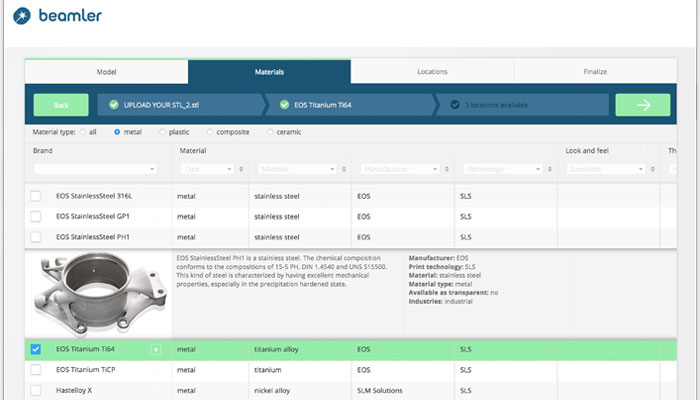Check the EOS StainlessSteel PH1 checkbox
The image size is (700, 400).
click(x=36, y=237)
